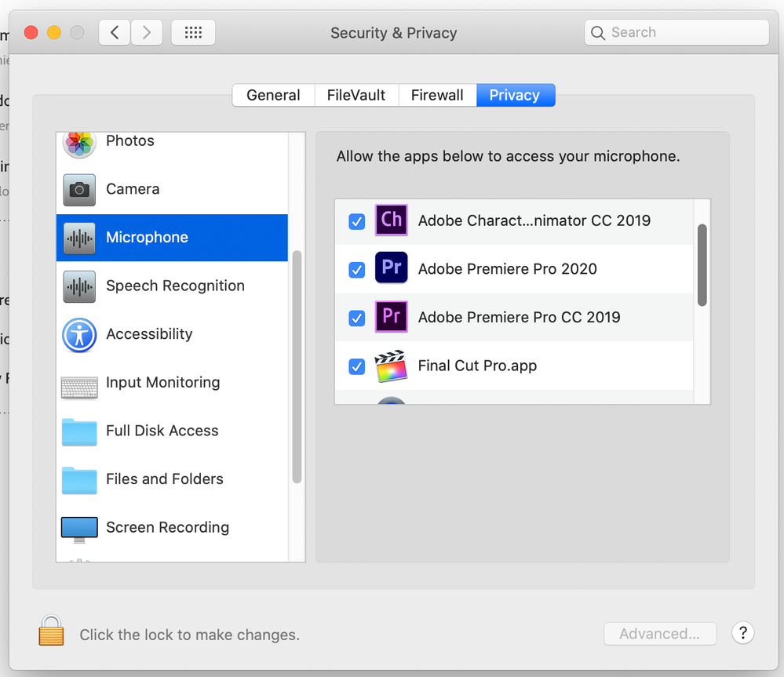The image size is (784, 677).
Task: Click the Speech Recognition waveform icon
Action: click(79, 287)
